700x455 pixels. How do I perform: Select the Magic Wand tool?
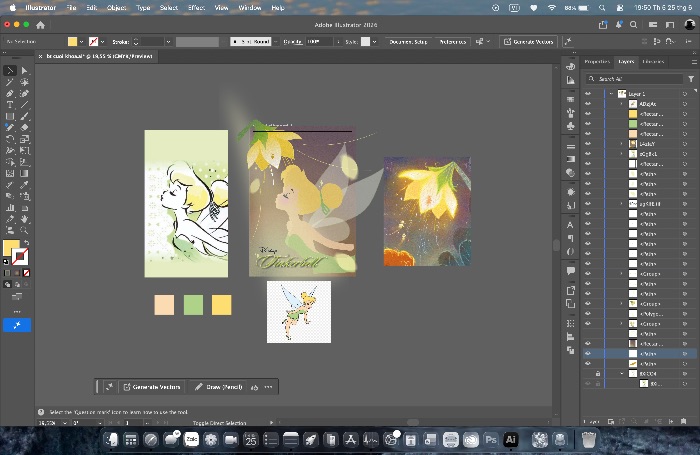tap(10, 82)
